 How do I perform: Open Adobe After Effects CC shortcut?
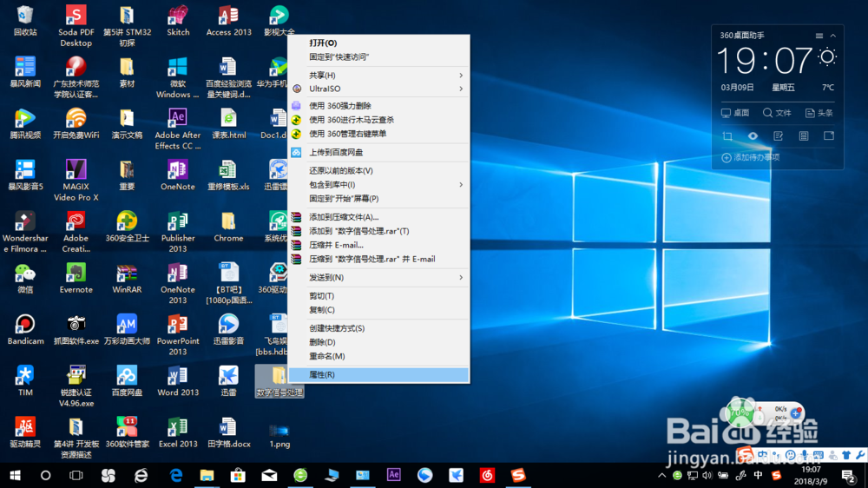[178, 129]
